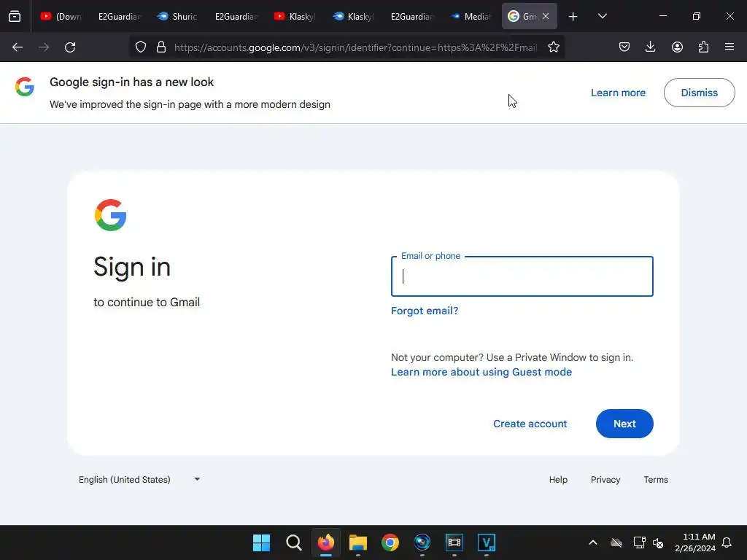Open Firefox View tab overview icon
The width and height of the screenshot is (747, 560).
[15, 16]
